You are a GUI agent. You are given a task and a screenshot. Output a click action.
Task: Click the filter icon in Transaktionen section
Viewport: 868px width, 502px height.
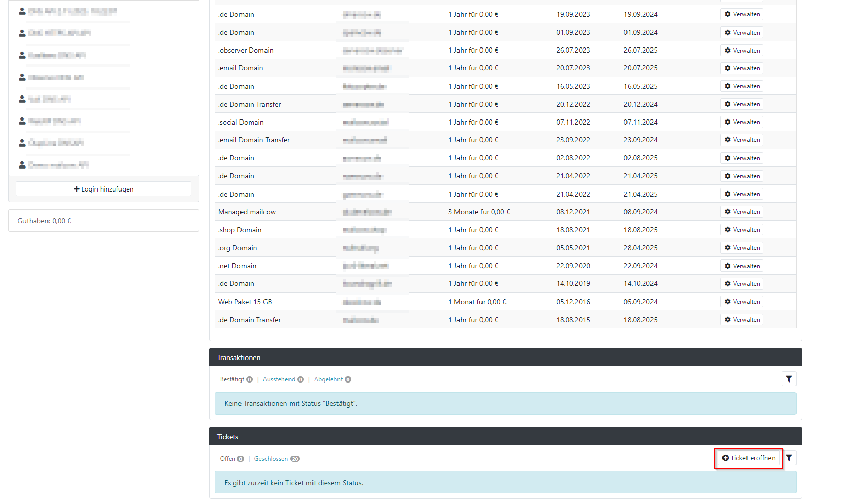(x=789, y=379)
